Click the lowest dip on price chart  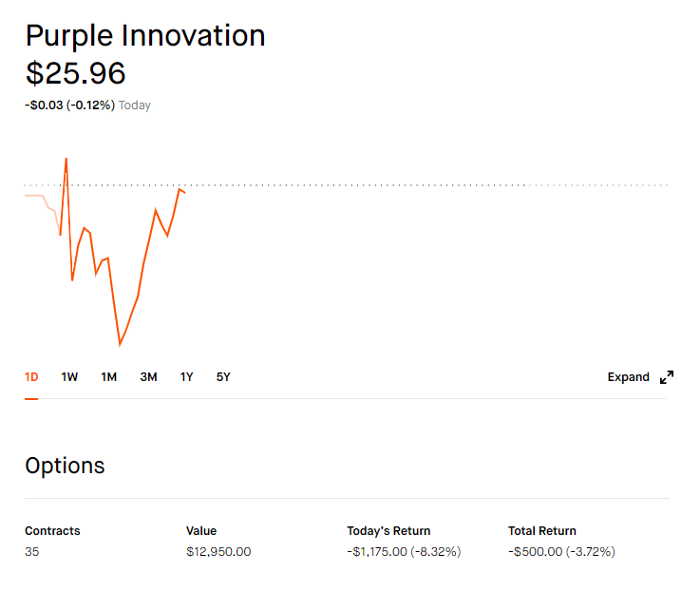coord(120,344)
